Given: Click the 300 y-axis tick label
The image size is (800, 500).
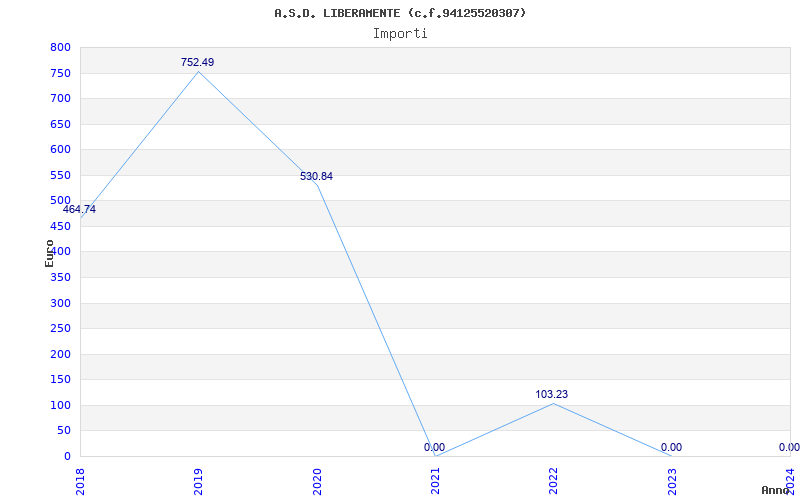Looking at the screenshot, I should pyautogui.click(x=60, y=304).
